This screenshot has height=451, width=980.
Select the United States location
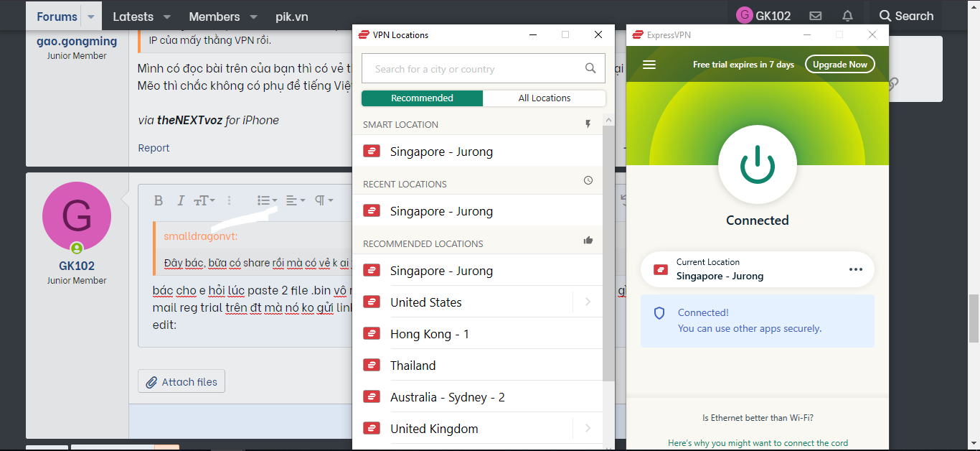click(463, 302)
